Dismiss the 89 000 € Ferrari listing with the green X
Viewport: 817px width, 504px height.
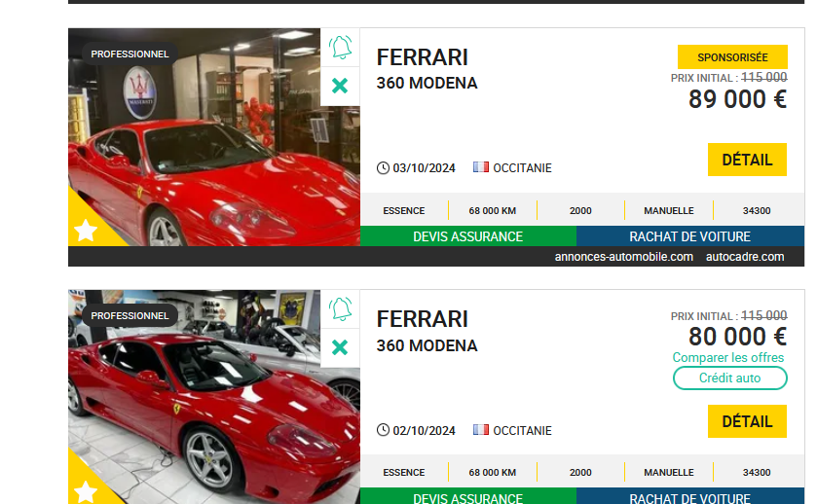pyautogui.click(x=340, y=86)
